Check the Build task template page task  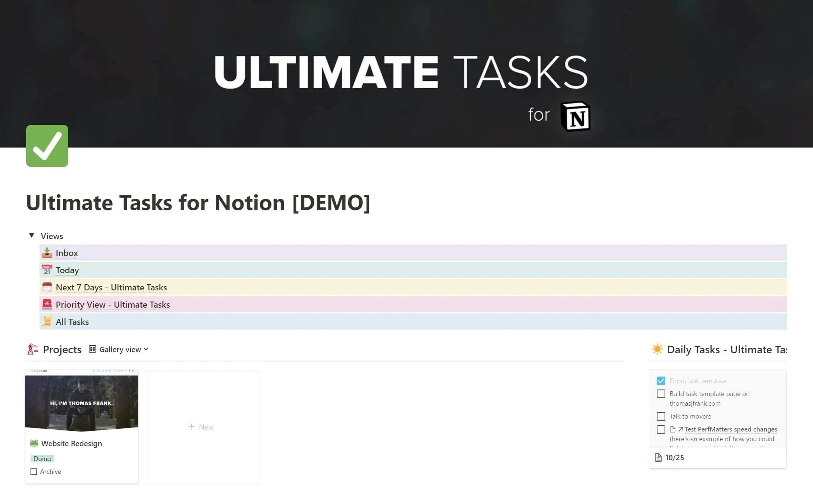[660, 394]
